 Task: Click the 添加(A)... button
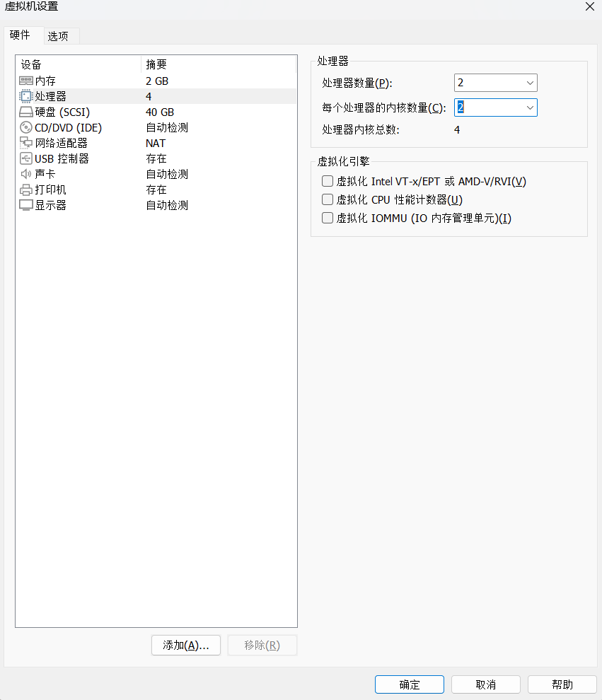186,645
